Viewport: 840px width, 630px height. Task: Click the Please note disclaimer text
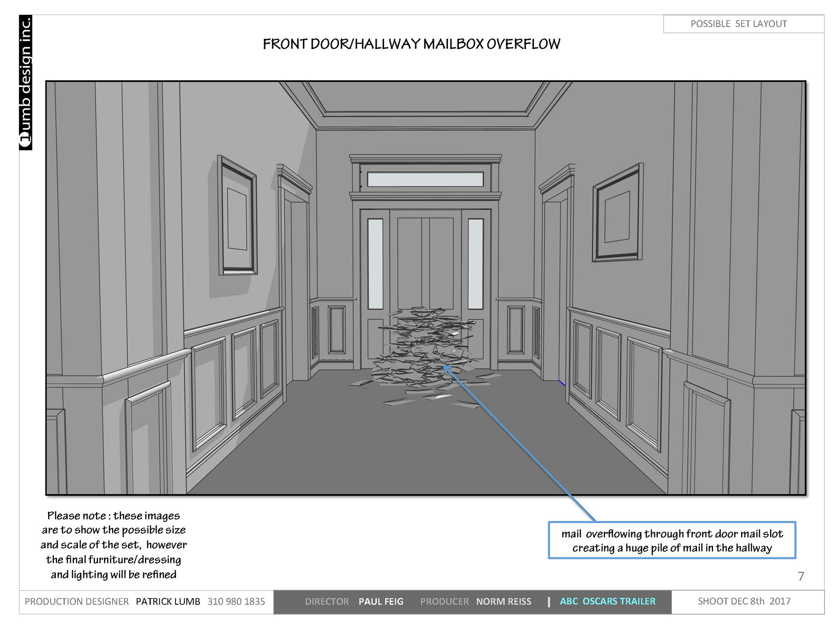tap(114, 545)
